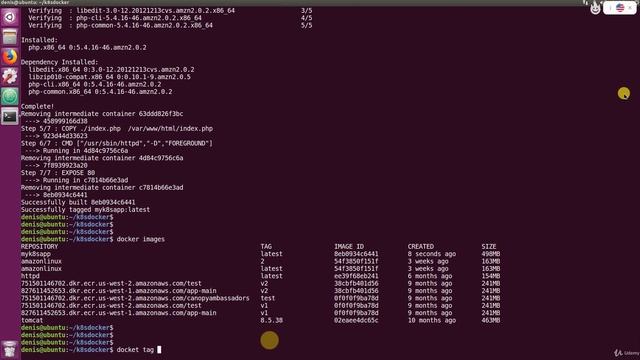Click the 'SIZE' column header
This screenshot has width=640, height=360.
(489, 247)
